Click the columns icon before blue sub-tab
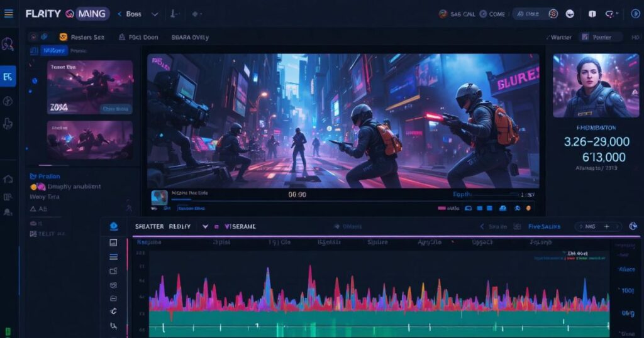The width and height of the screenshot is (644, 338). (x=34, y=50)
